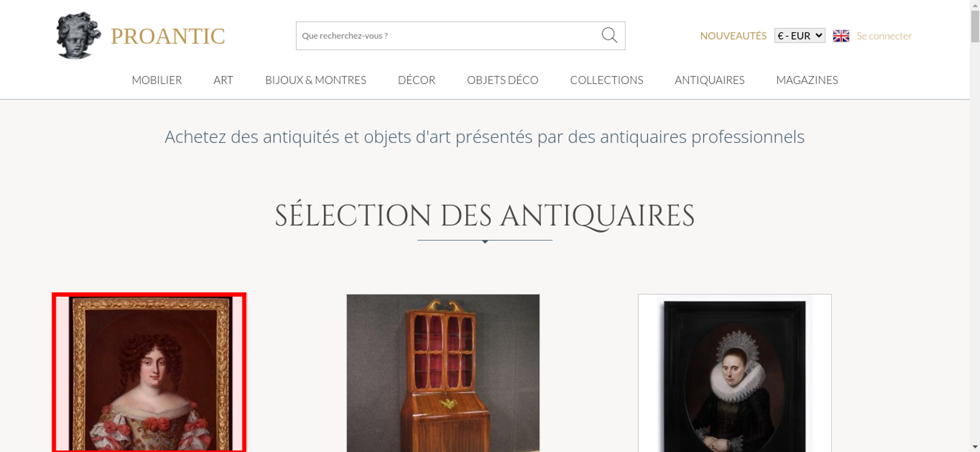Open the € - EUR currency dropdown

tap(800, 36)
